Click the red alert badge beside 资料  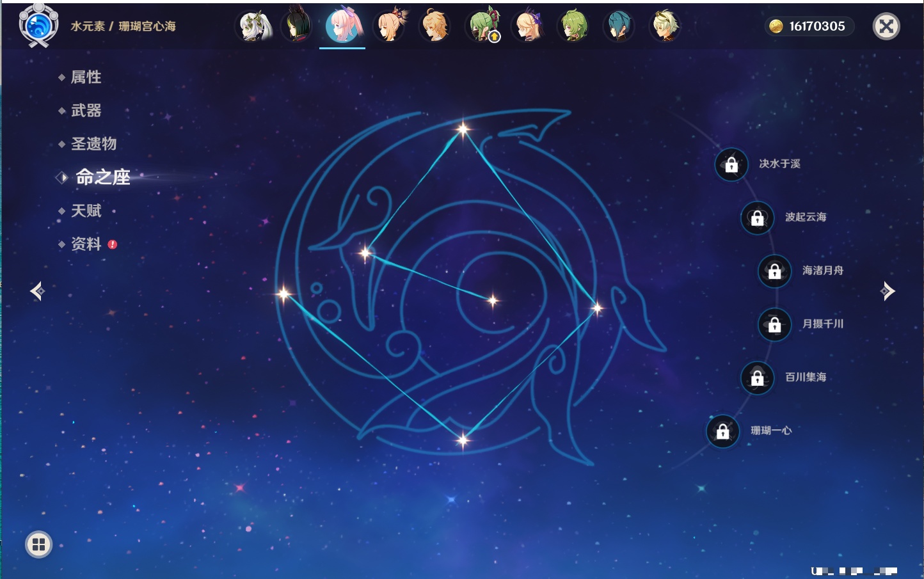[x=113, y=244]
